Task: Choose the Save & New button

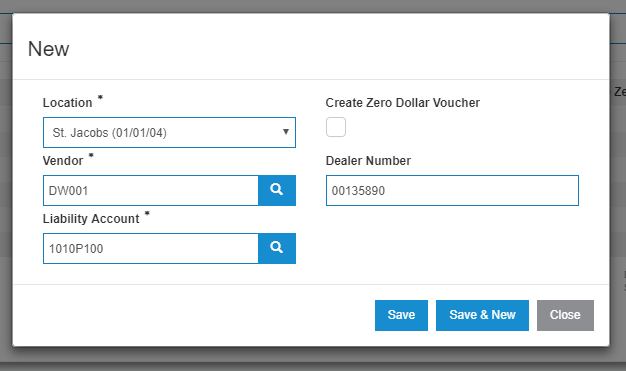Action: pos(482,315)
